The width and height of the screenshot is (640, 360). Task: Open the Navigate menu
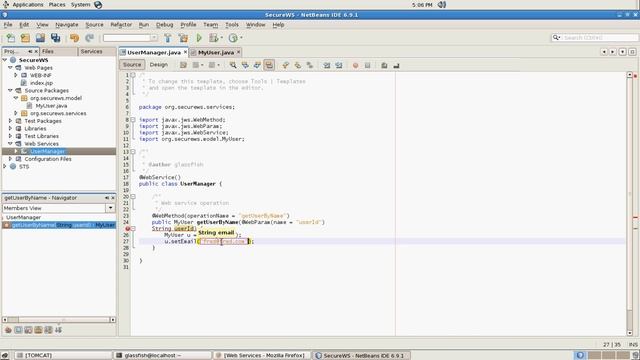click(x=67, y=25)
